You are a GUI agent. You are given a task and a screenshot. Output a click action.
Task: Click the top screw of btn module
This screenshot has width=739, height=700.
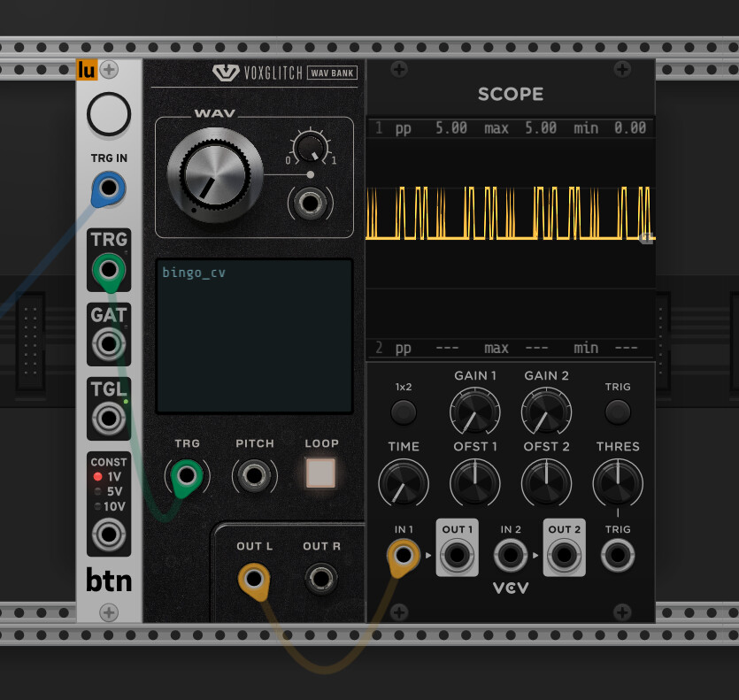[x=109, y=70]
